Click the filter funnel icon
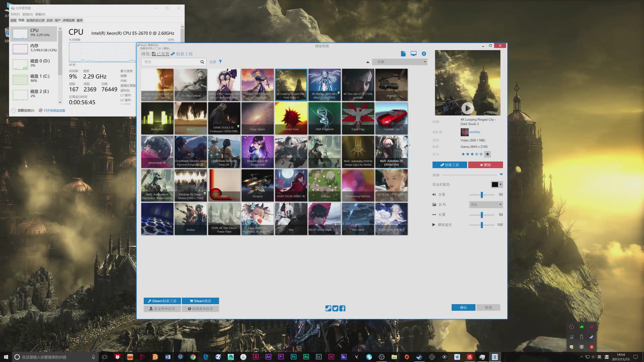 point(220,62)
